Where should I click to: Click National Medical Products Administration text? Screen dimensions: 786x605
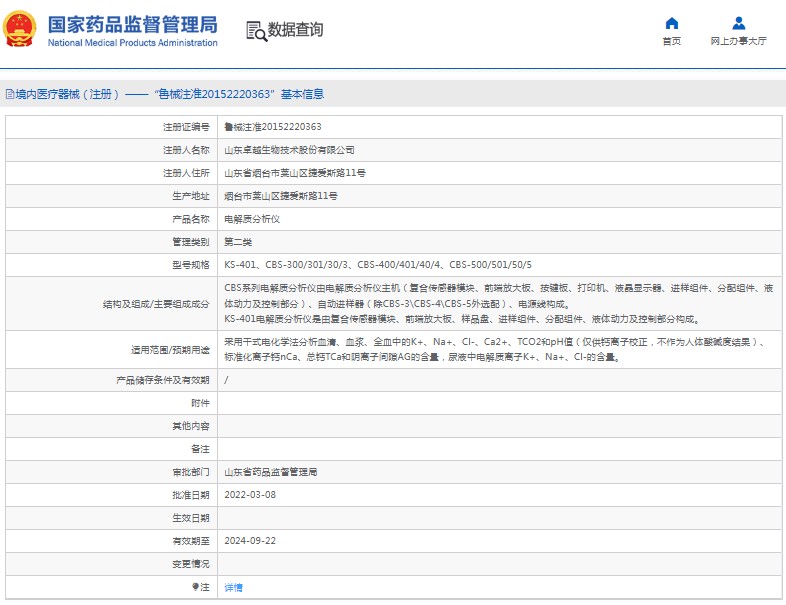(132, 43)
